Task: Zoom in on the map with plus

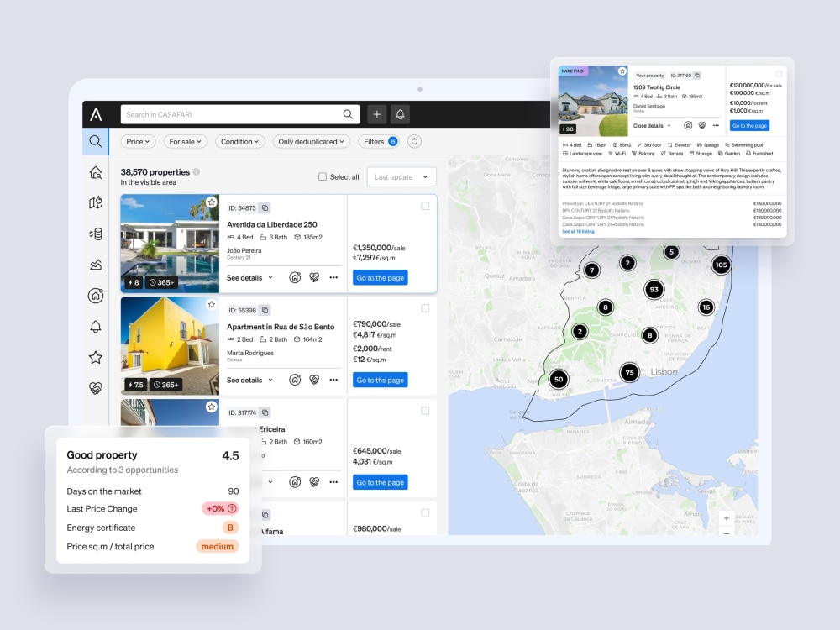Action: (x=727, y=518)
